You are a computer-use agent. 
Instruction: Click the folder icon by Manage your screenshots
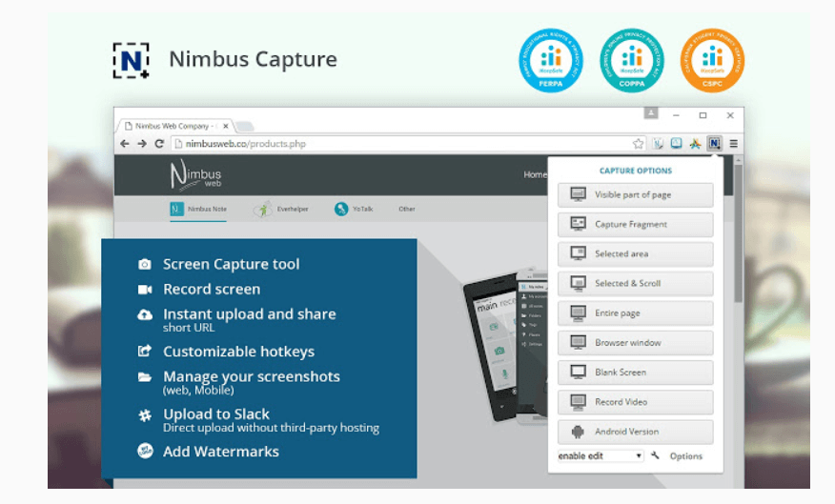coord(145,376)
